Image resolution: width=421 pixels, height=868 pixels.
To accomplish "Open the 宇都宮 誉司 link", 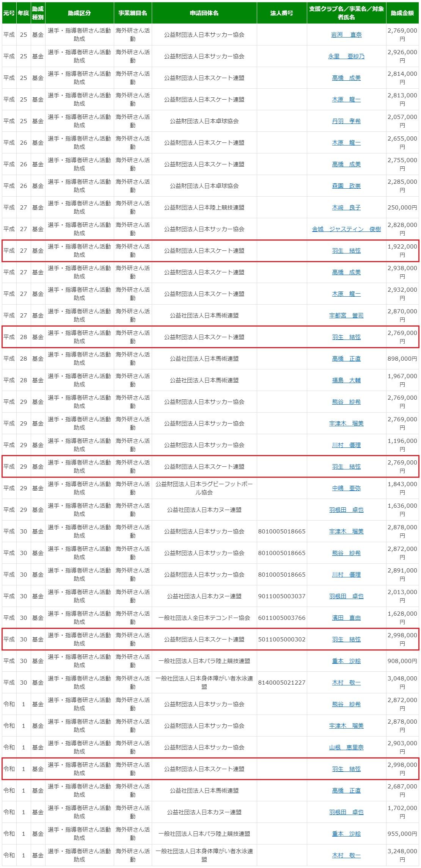I will (x=346, y=315).
